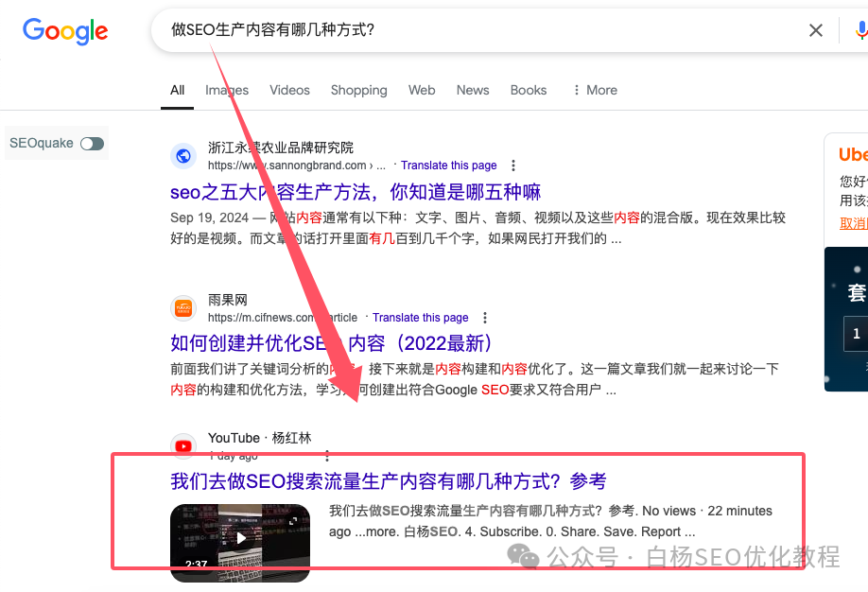The height and width of the screenshot is (592, 868).
Task: Select the All results tab
Action: [177, 90]
